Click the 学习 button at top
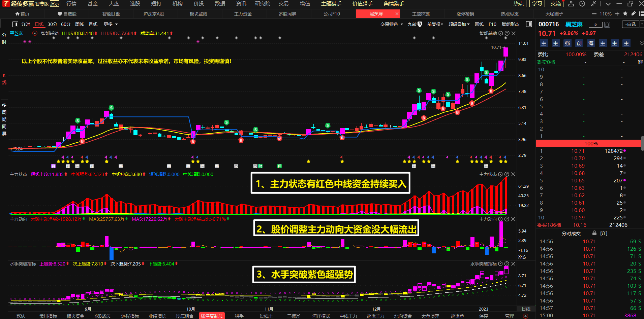644x319 pixels. tap(537, 4)
